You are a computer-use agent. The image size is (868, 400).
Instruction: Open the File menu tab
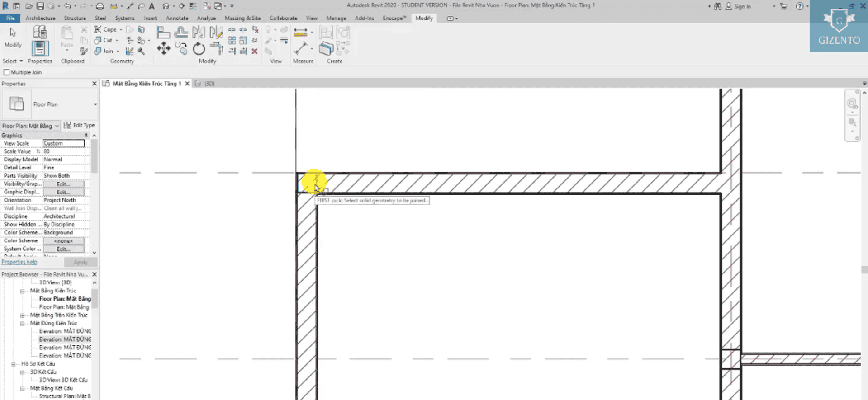point(10,18)
